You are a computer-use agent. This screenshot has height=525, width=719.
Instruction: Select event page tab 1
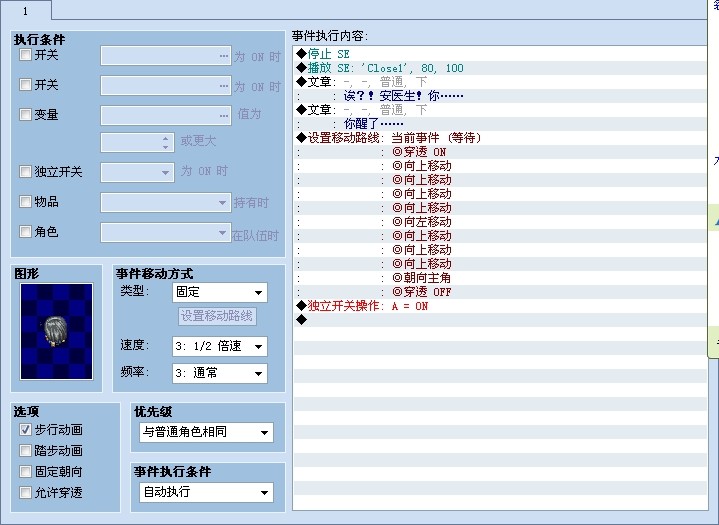26,10
